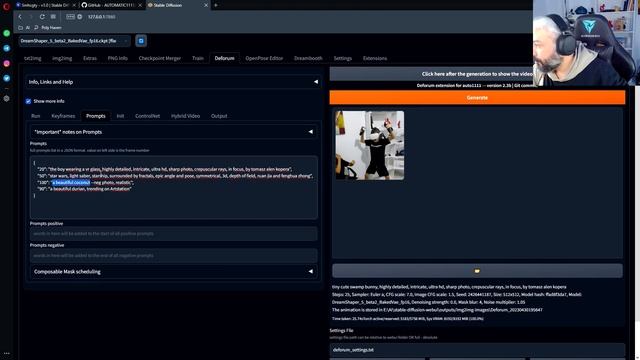Switch to the Output sub-tab
The width and height of the screenshot is (640, 360).
219,116
